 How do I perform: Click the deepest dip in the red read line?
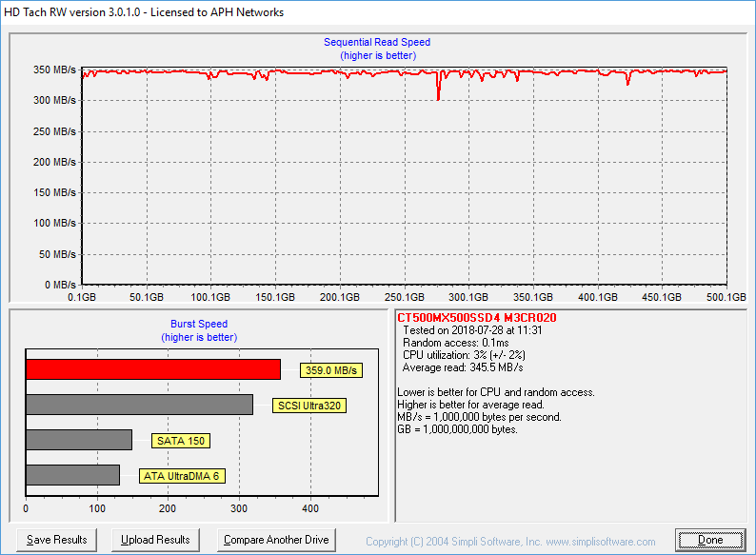[438, 97]
